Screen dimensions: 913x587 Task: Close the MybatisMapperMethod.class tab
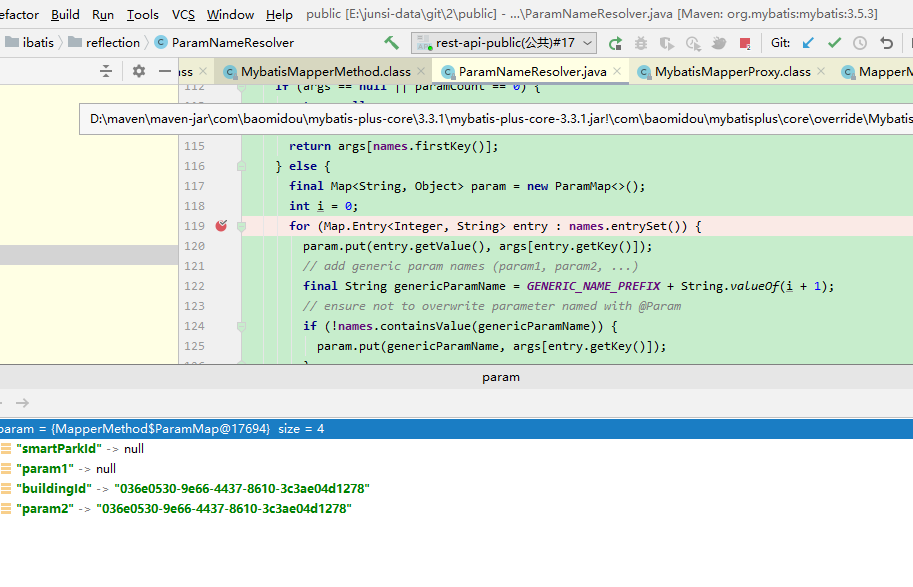tap(421, 71)
